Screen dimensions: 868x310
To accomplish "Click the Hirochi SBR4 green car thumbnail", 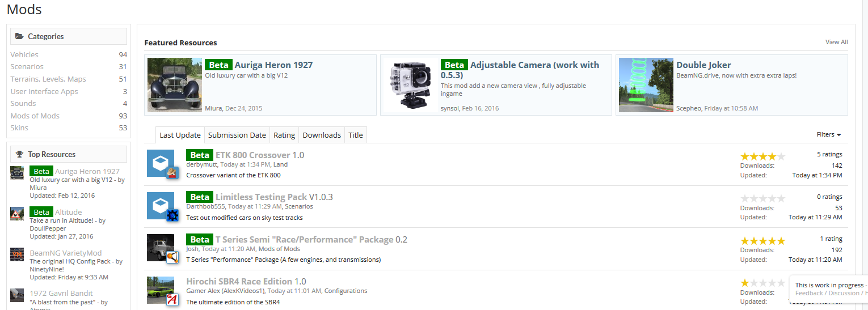I will [x=161, y=290].
